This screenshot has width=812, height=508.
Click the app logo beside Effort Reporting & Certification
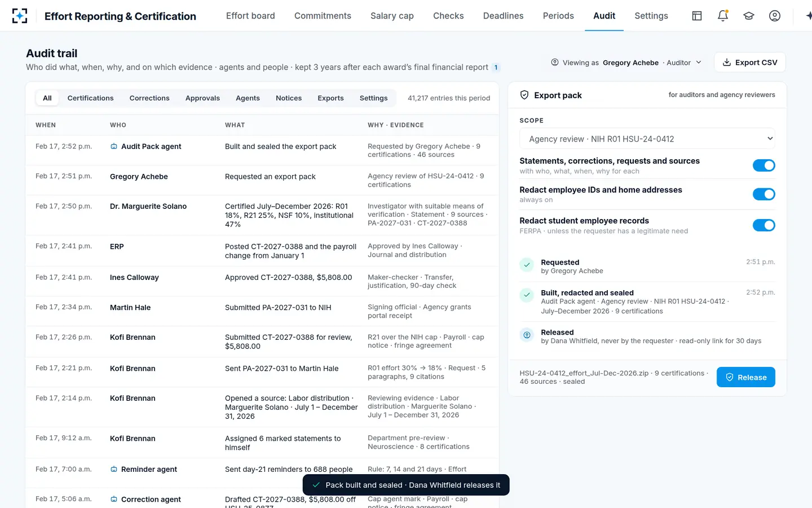20,16
